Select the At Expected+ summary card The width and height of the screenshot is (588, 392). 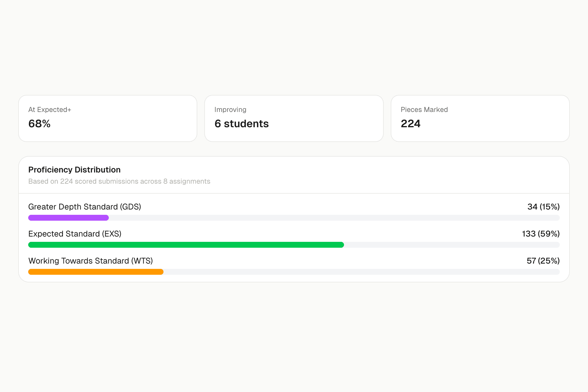[x=108, y=118]
